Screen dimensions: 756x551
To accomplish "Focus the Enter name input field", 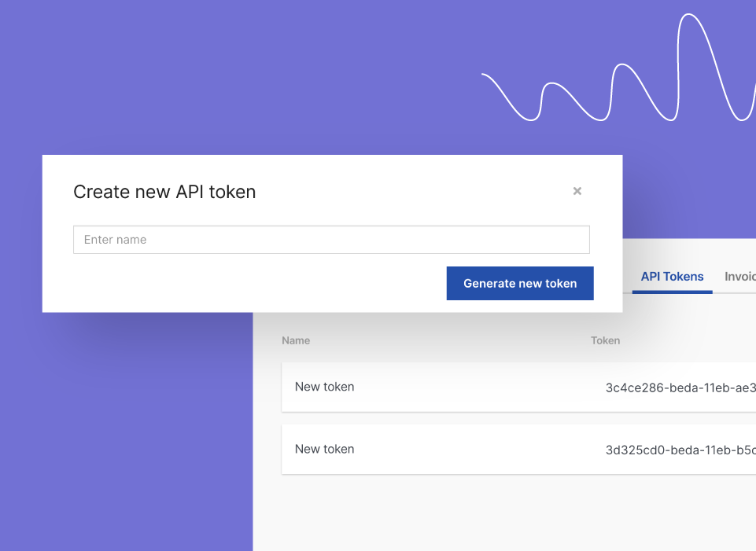I will click(x=331, y=240).
